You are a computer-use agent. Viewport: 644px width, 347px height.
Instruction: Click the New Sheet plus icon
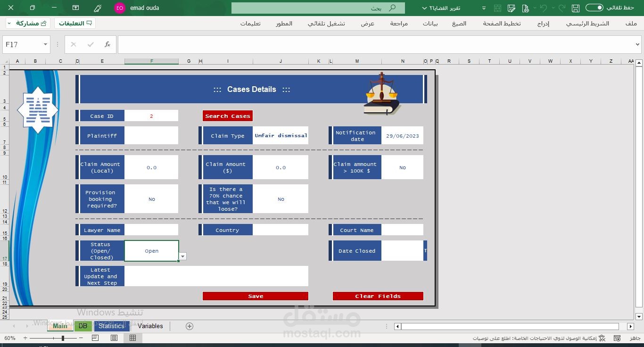[190, 326]
